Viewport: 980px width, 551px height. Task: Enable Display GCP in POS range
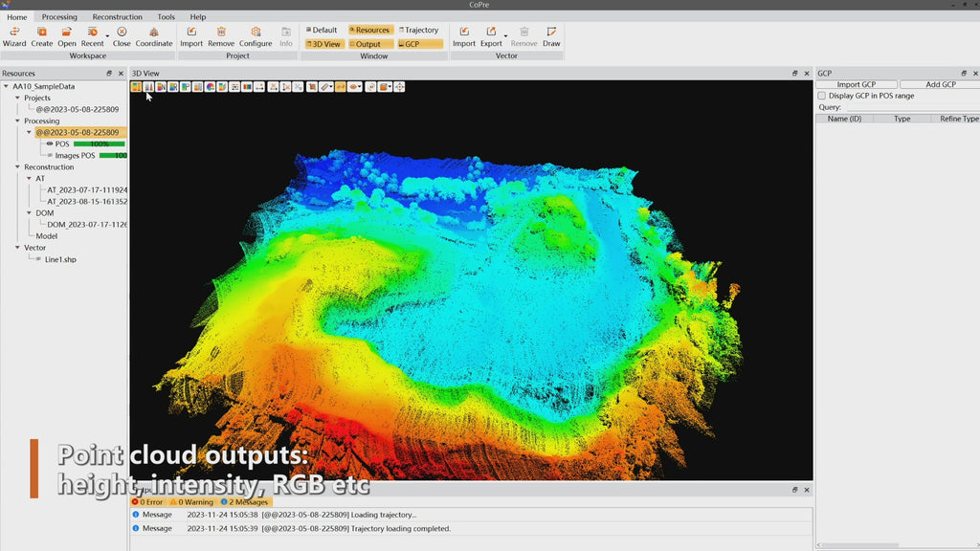point(821,96)
